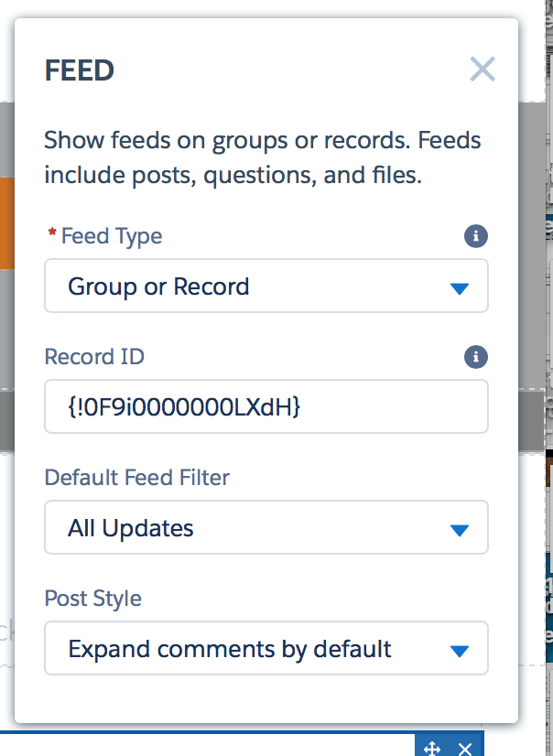This screenshot has height=756, width=553.
Task: Click the orange block behind the panel
Action: pos(6,223)
